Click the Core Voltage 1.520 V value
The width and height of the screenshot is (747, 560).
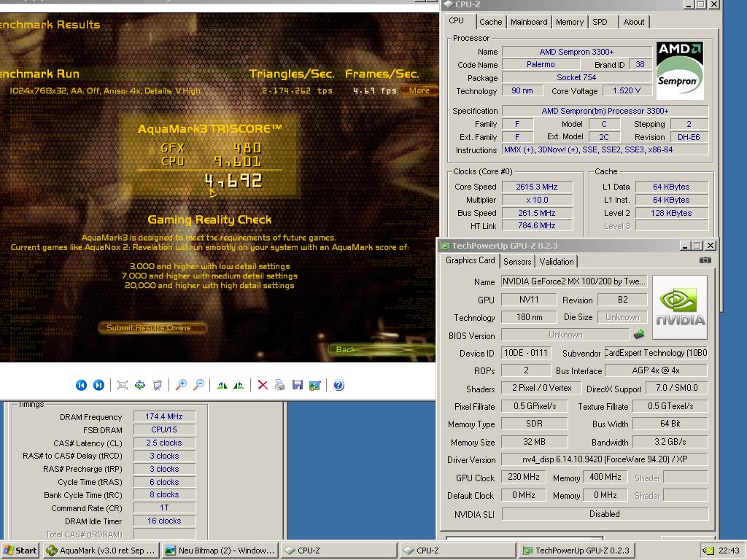[627, 90]
